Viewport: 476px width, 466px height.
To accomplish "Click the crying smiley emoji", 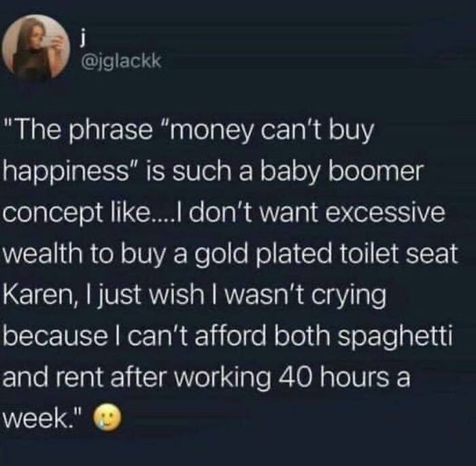I will coord(108,418).
